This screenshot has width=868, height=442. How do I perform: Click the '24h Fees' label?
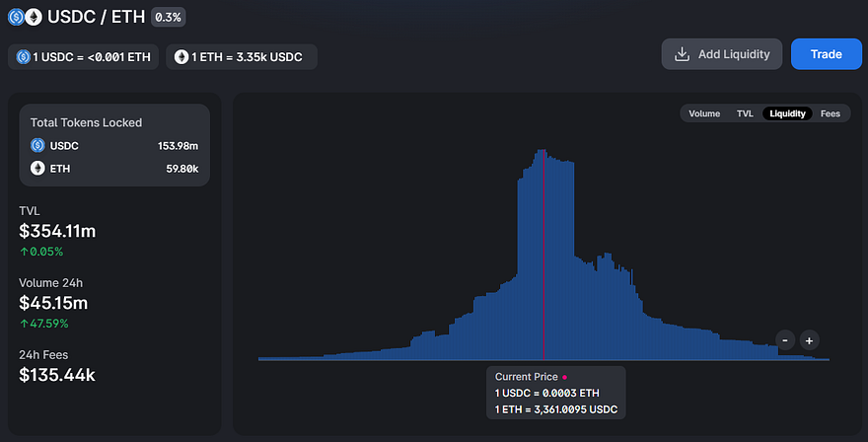pyautogui.click(x=43, y=355)
